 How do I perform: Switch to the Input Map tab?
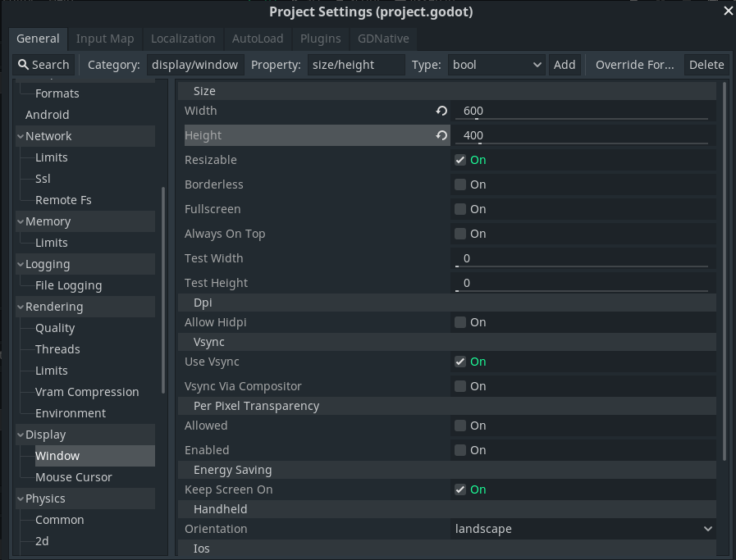point(105,39)
